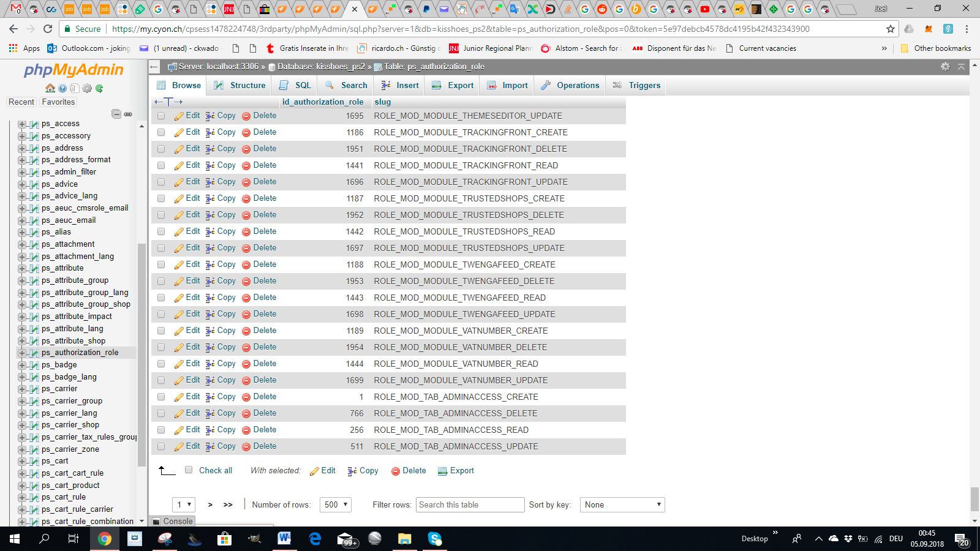
Task: Open the Console bar
Action: click(x=173, y=522)
